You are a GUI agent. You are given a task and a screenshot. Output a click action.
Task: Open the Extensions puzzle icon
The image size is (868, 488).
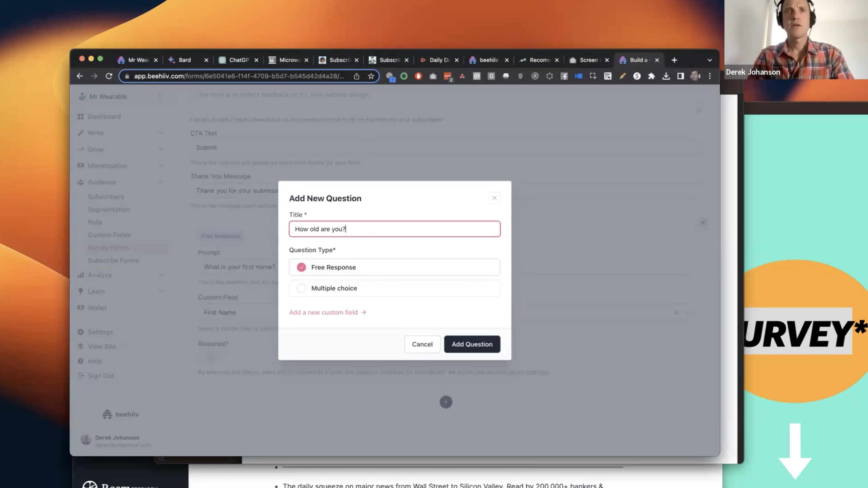coord(651,76)
